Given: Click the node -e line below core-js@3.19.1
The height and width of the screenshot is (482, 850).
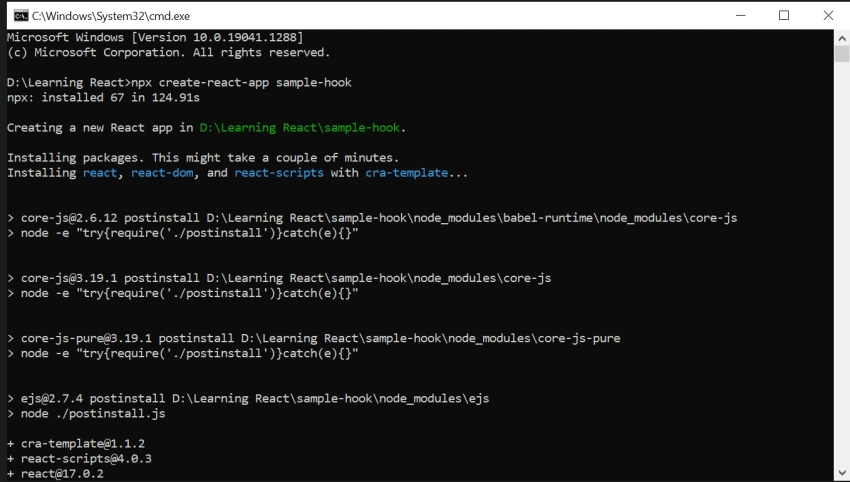Looking at the screenshot, I should (x=183, y=293).
